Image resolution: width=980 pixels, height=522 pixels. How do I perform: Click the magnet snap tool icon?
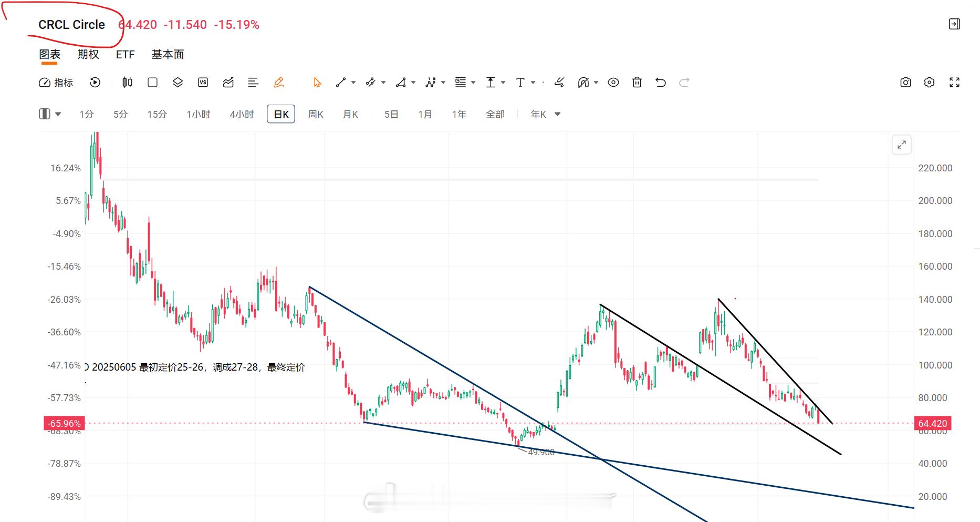coord(583,83)
